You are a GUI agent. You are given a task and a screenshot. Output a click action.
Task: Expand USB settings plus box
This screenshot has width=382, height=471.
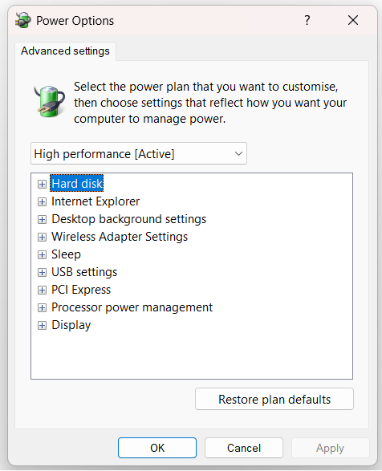click(42, 272)
